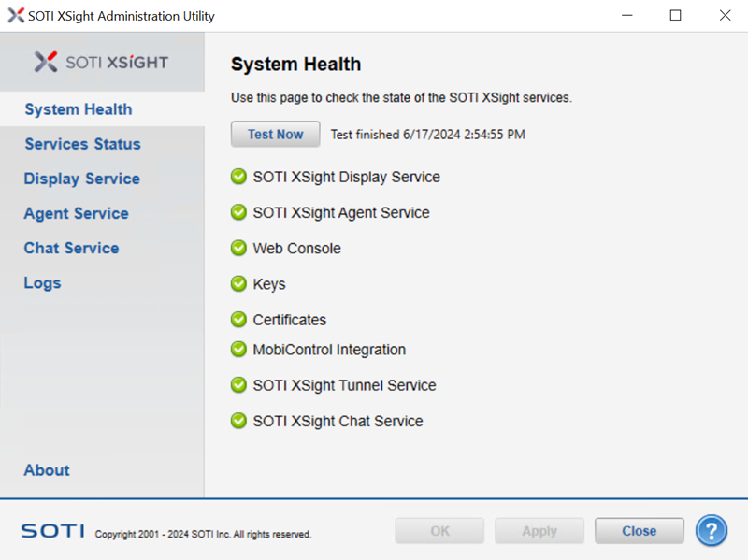The width and height of the screenshot is (748, 560).
Task: Minimize the Administration Utility window
Action: click(x=626, y=15)
